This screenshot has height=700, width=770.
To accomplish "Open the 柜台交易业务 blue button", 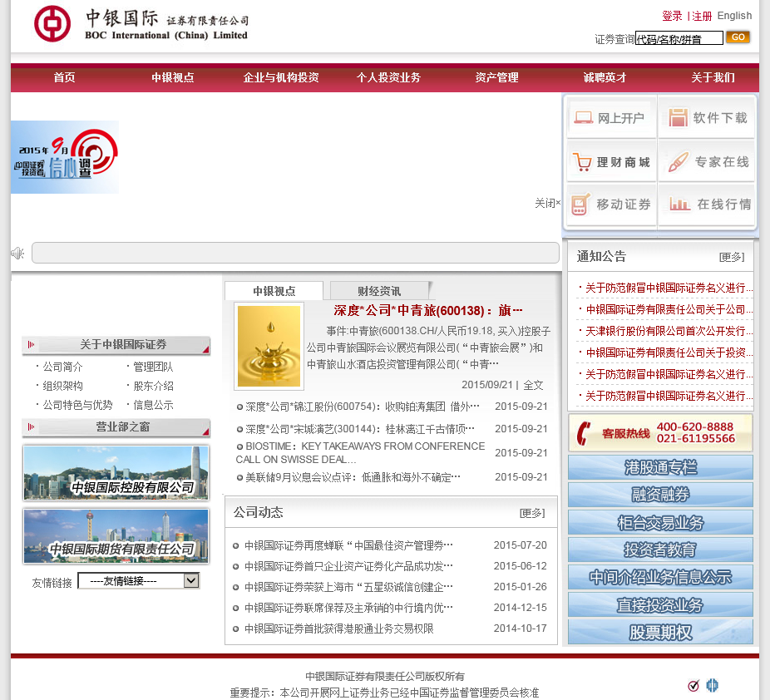I will tap(660, 522).
